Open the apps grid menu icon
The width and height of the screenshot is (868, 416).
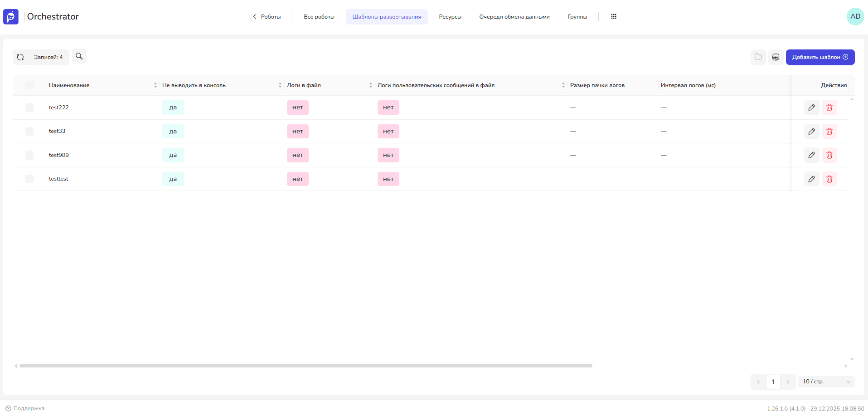pos(614,17)
